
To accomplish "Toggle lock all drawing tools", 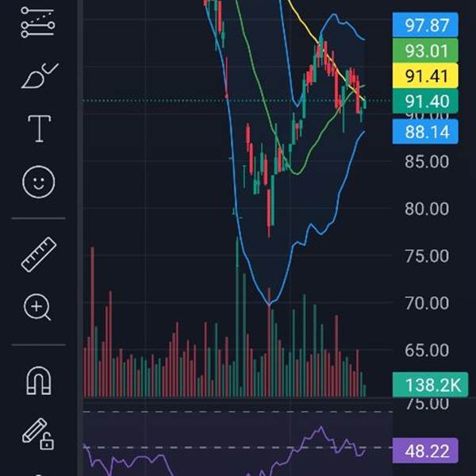I will pyautogui.click(x=38, y=434).
